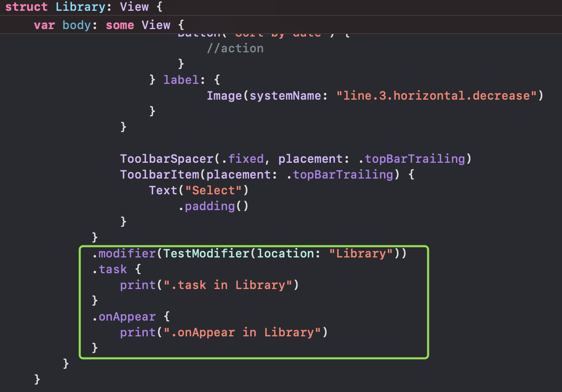This screenshot has height=392, width=562.
Task: Click 'print' in the .onAppear block
Action: pyautogui.click(x=138, y=332)
